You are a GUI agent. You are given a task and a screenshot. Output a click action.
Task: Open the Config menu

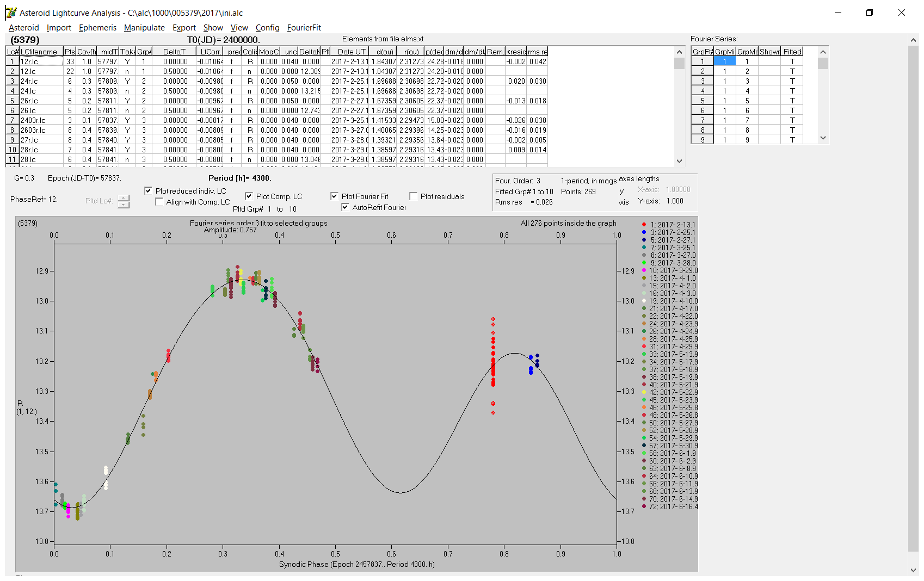click(267, 28)
